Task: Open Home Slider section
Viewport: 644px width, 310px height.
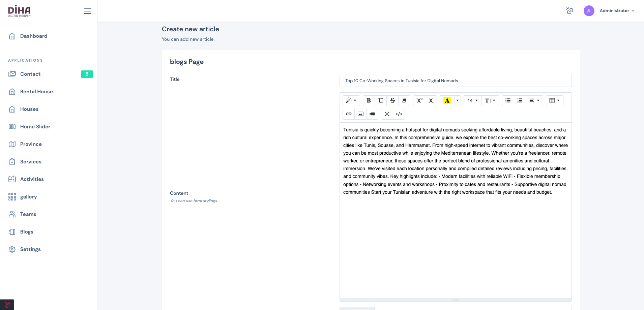Action: [49, 127]
